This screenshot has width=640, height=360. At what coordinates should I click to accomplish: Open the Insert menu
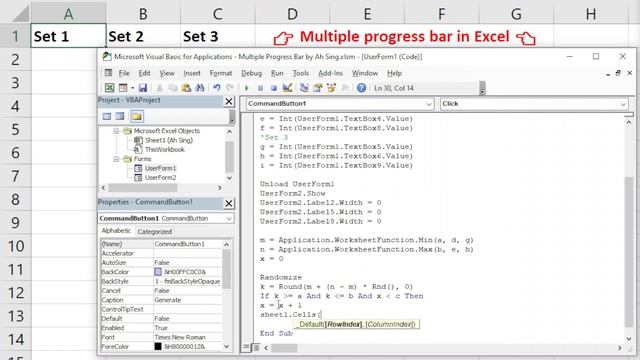[x=192, y=73]
